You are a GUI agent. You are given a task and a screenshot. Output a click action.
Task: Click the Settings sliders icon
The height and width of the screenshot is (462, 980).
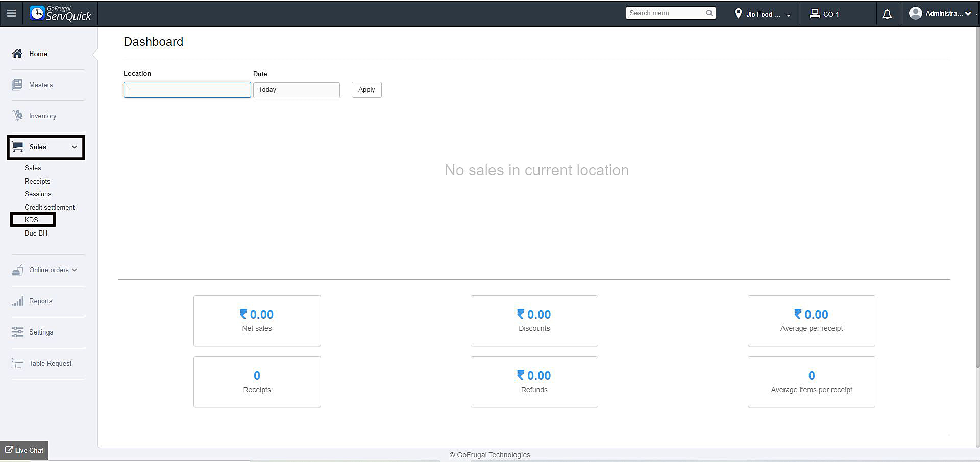(x=17, y=332)
